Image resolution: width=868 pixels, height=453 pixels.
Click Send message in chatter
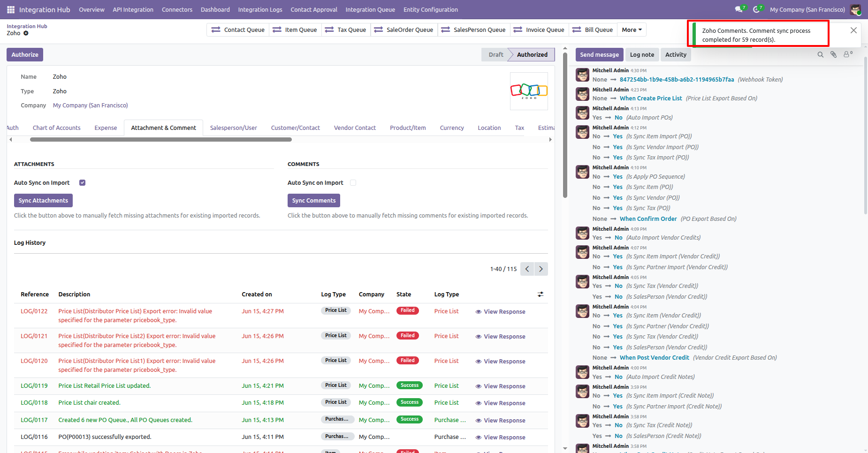(599, 54)
